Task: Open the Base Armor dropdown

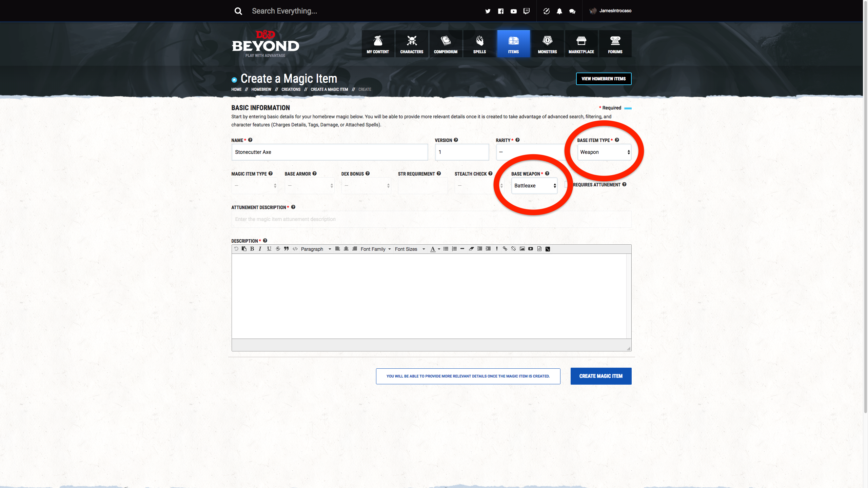Action: (310, 186)
